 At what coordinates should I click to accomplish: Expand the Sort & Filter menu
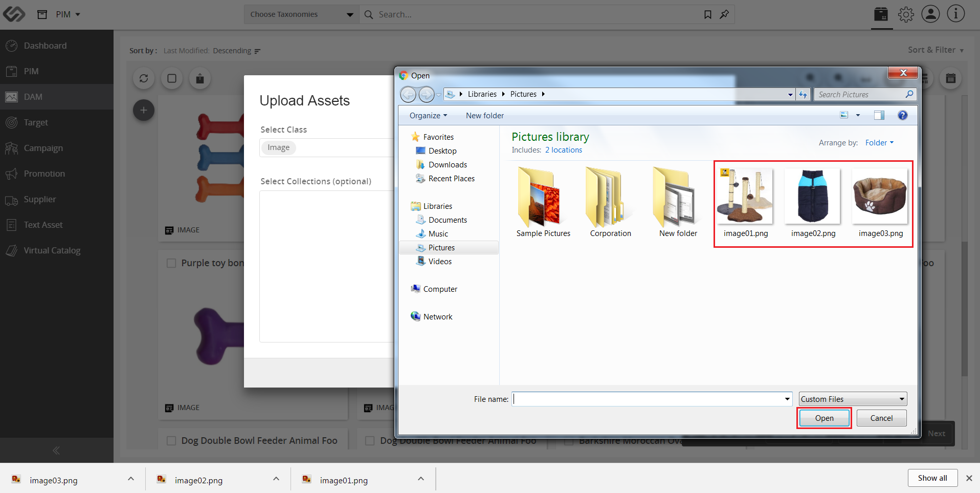pyautogui.click(x=936, y=50)
